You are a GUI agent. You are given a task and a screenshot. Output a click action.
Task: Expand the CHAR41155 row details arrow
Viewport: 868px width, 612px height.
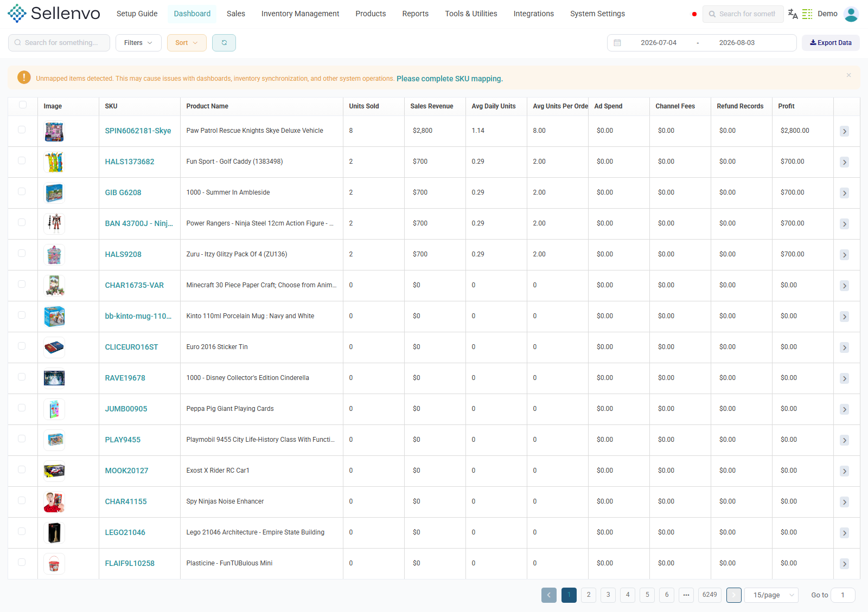(x=844, y=502)
